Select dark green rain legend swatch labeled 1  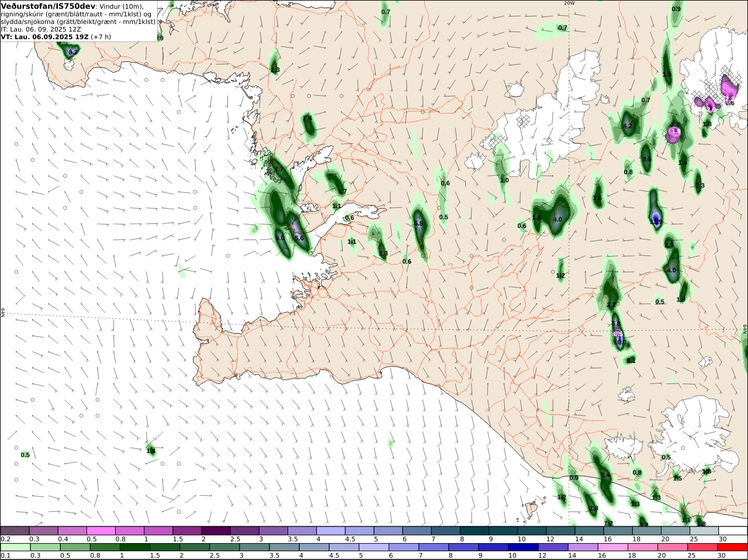pyautogui.click(x=135, y=547)
